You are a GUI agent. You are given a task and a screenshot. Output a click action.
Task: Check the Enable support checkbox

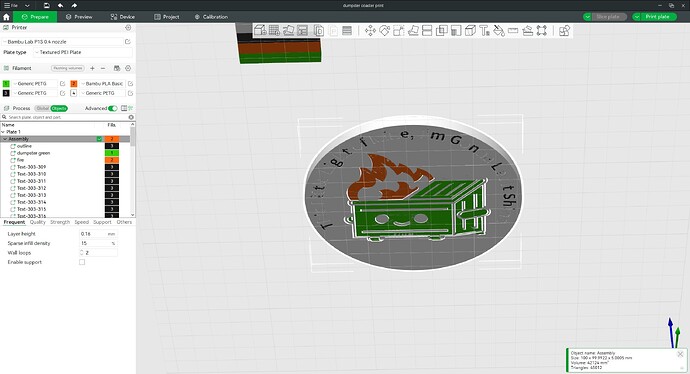(82, 262)
